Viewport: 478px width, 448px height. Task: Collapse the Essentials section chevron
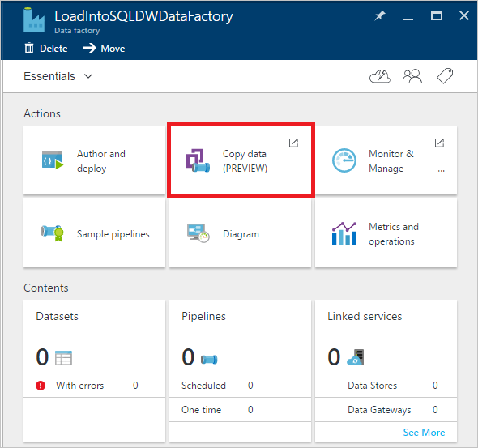point(88,76)
